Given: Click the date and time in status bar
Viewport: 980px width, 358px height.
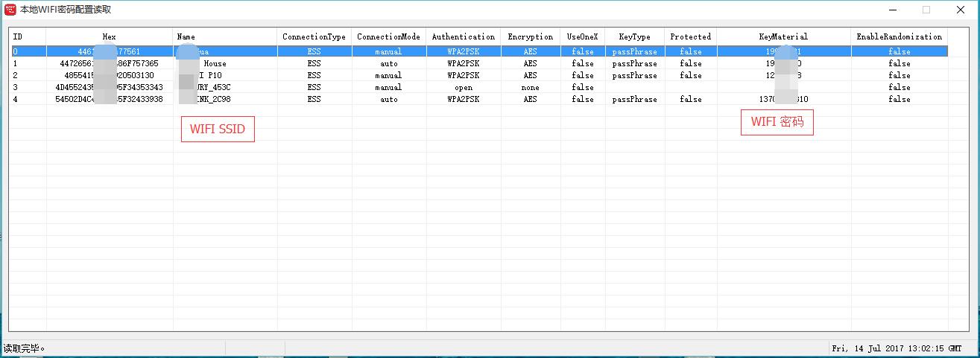Looking at the screenshot, I should click(x=902, y=348).
